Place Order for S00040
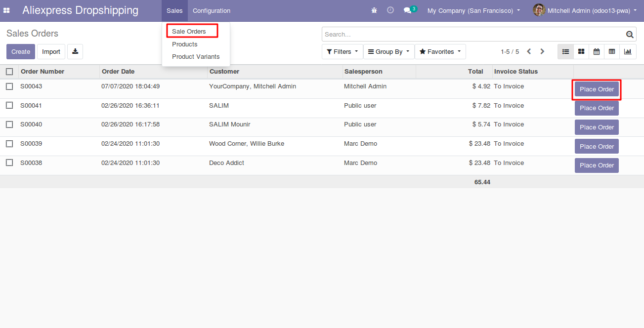 597,127
